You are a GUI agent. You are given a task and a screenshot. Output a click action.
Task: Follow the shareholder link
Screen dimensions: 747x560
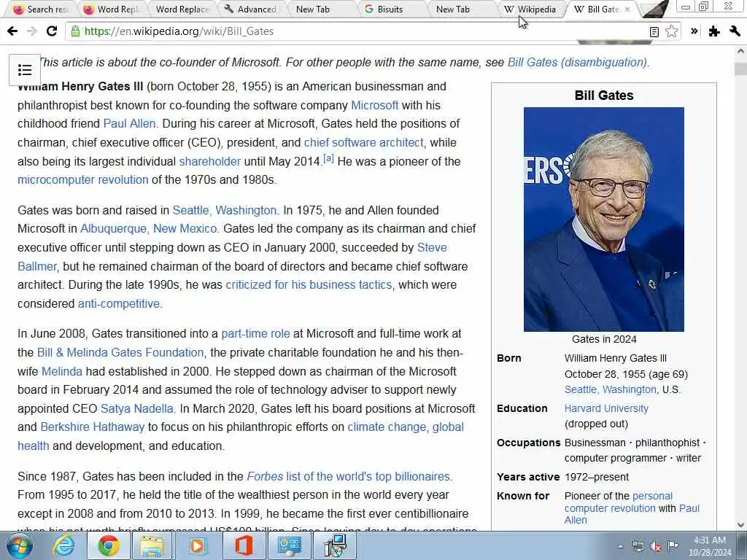click(x=209, y=161)
